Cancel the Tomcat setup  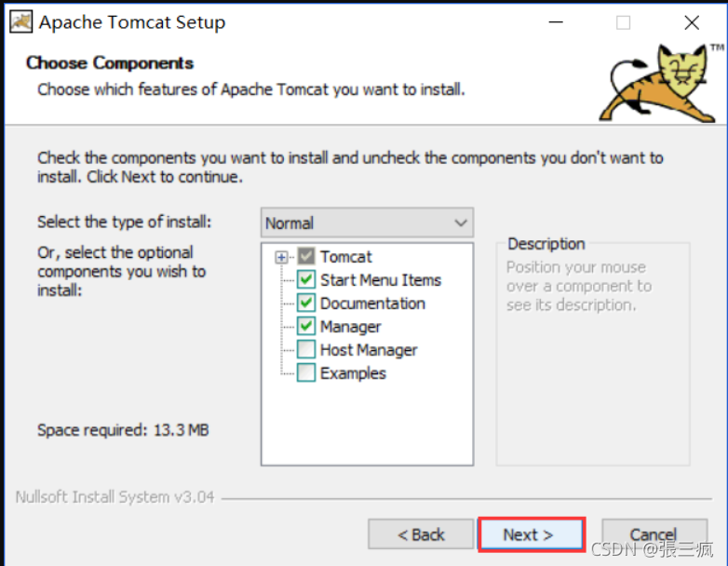654,534
